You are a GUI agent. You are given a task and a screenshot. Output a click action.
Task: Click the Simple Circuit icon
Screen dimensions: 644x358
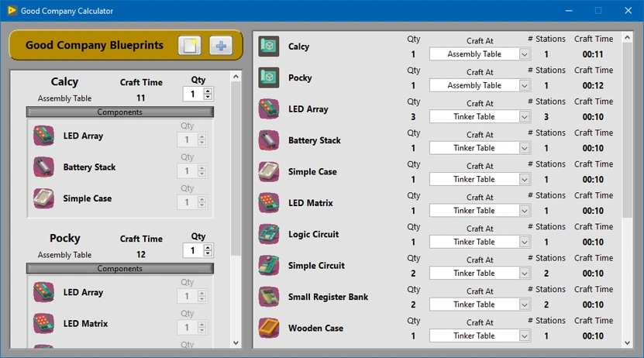pyautogui.click(x=269, y=265)
